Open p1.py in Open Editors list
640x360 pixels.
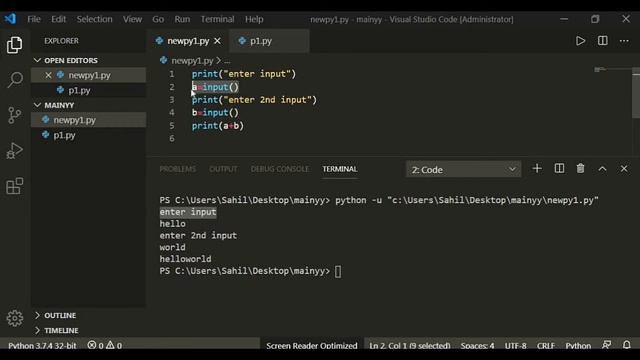(89, 90)
